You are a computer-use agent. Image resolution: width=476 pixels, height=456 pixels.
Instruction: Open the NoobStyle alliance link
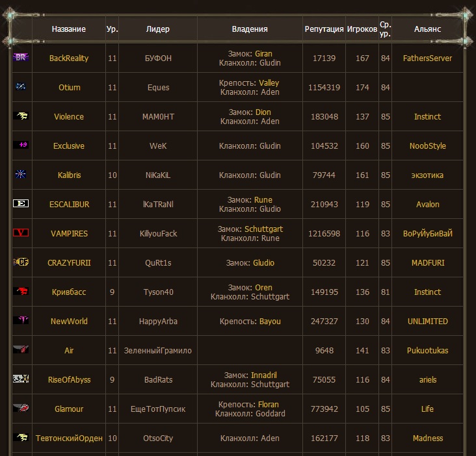(x=428, y=146)
